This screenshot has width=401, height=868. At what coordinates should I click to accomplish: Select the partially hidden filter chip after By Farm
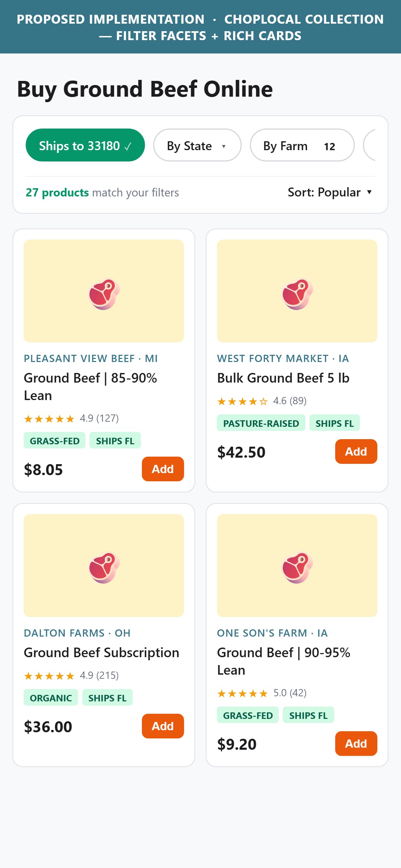tap(369, 145)
